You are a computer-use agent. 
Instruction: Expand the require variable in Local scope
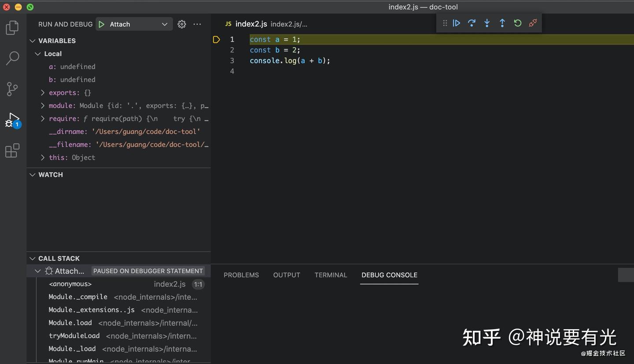click(x=42, y=118)
